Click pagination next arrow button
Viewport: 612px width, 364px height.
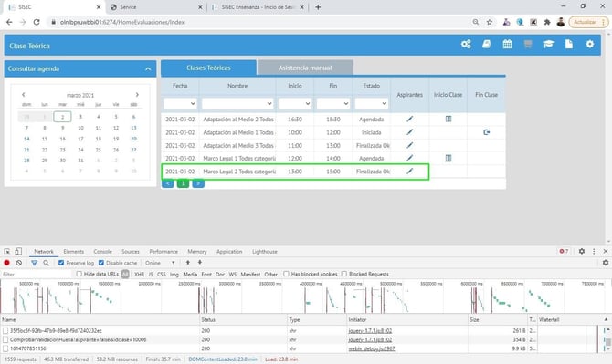[198, 183]
